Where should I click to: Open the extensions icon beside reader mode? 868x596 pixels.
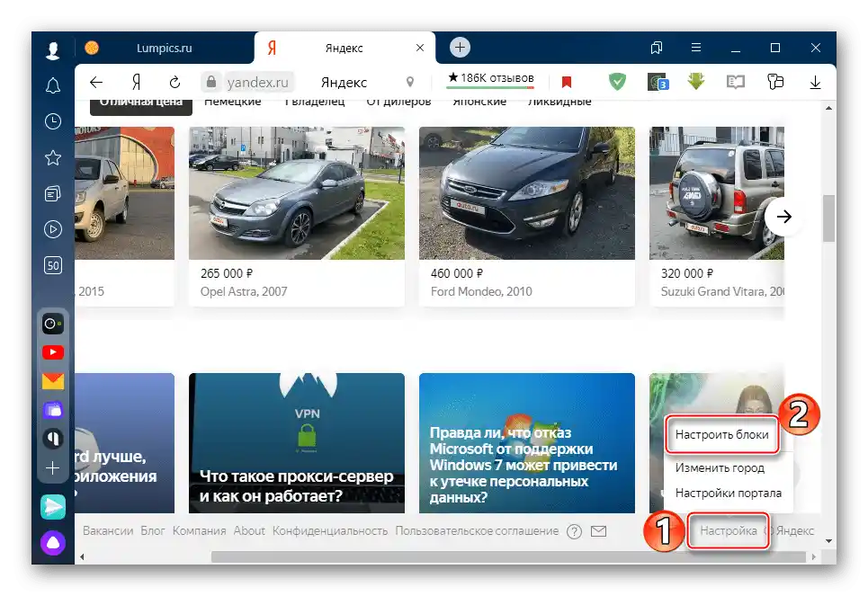pyautogui.click(x=775, y=83)
